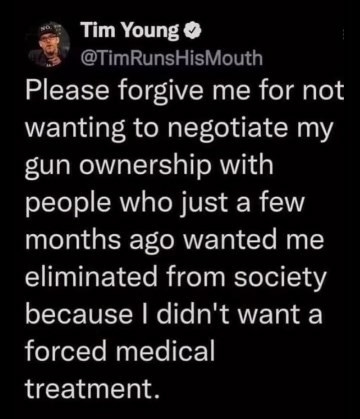Click the word "people" in the tweet
This screenshot has height=419, width=360.
(x=68, y=204)
